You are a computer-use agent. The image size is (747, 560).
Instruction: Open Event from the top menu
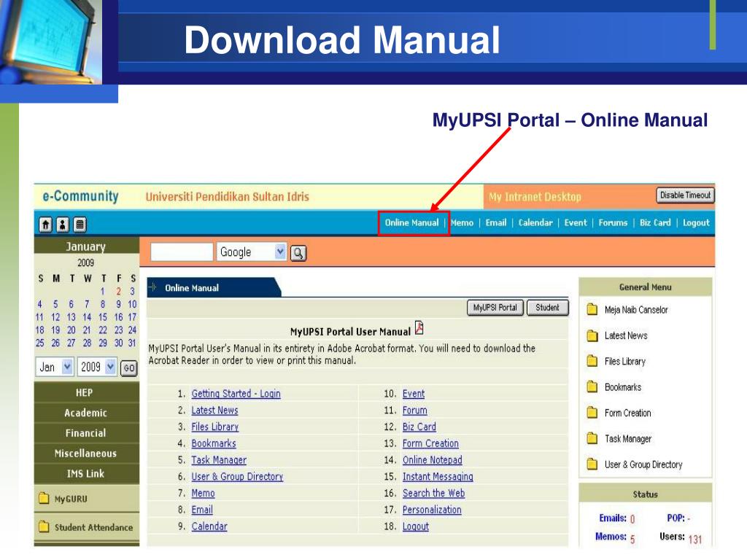[576, 222]
